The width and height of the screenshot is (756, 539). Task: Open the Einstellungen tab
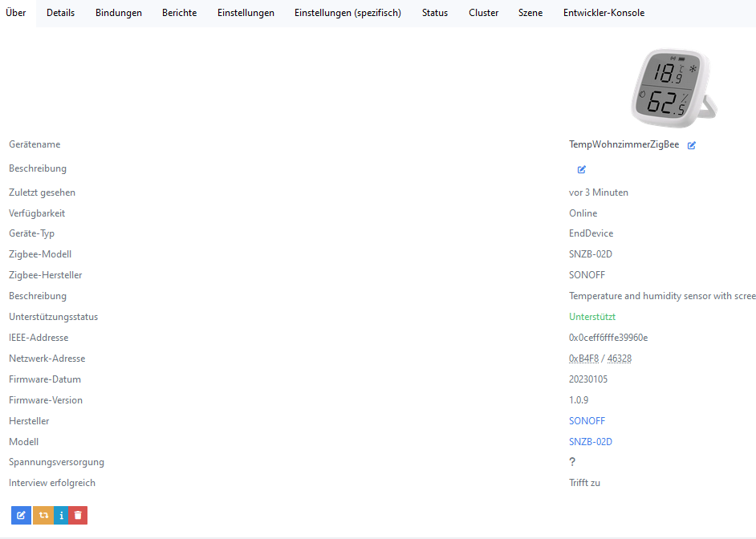point(246,13)
